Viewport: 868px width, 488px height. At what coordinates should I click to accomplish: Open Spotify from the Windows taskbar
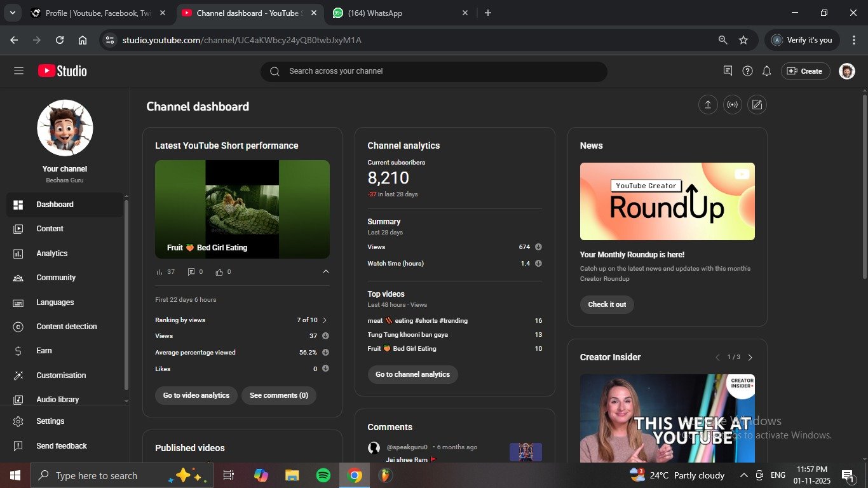click(x=323, y=475)
